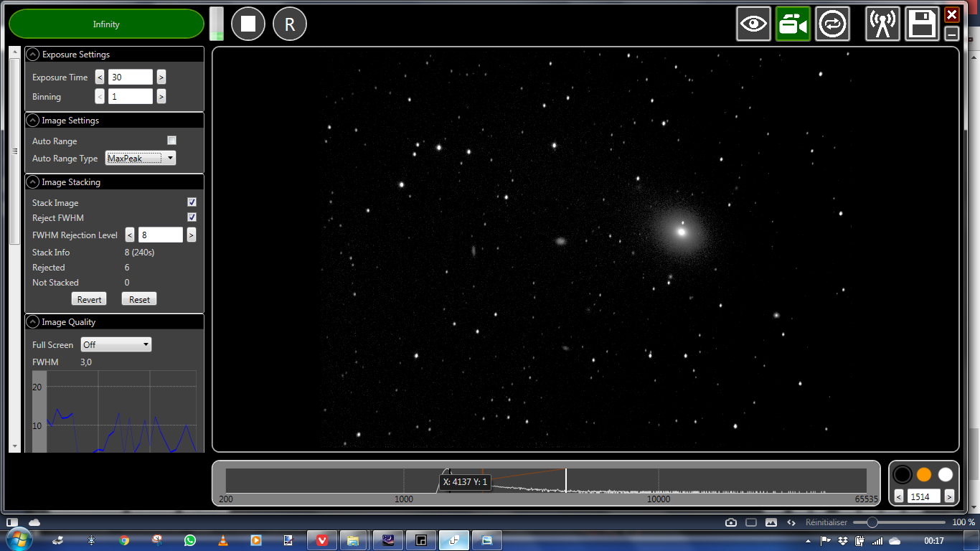Viewport: 980px width, 551px height.
Task: Click the image icon in status bar
Action: 771,522
